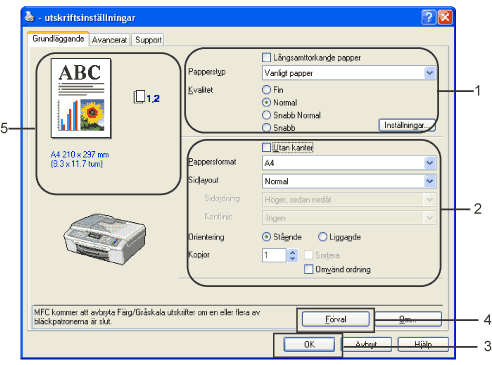Decrease copies with the down spinner arrow
The image size is (492, 365).
[x=292, y=259]
